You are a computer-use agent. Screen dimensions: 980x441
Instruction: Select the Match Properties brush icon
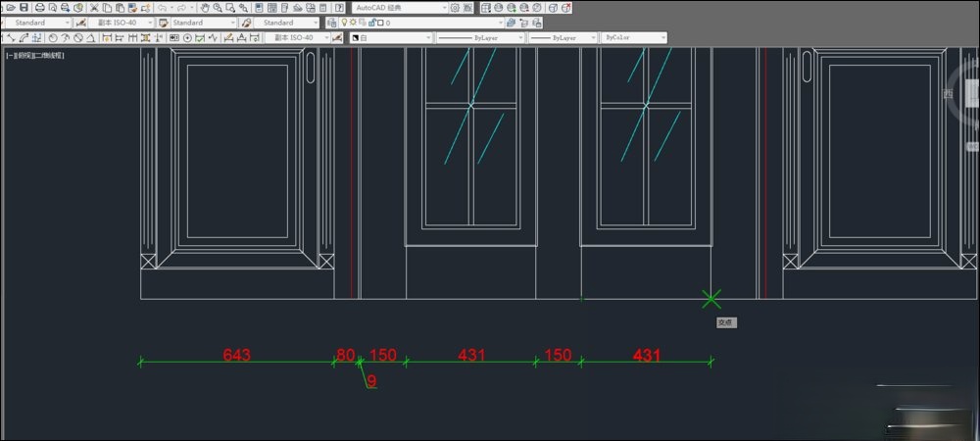coord(132,8)
